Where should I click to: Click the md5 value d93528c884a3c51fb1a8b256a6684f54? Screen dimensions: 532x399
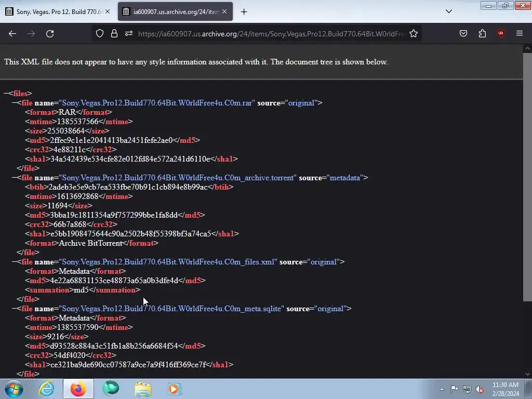tap(114, 345)
